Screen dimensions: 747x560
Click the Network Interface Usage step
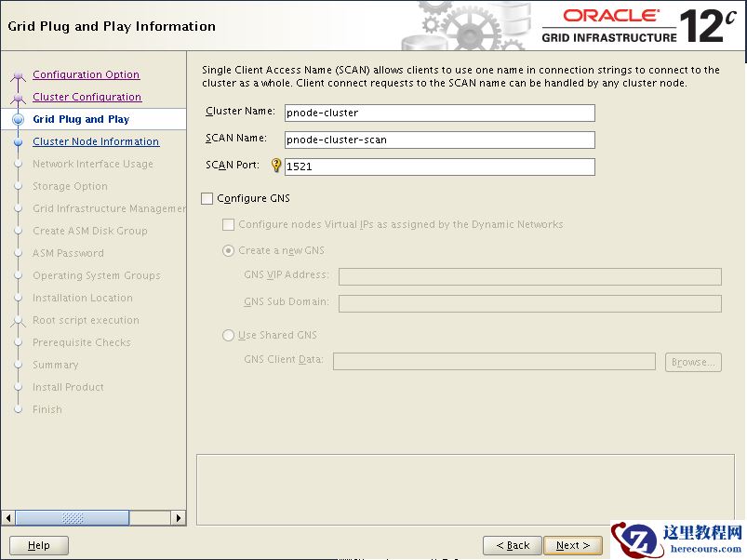(93, 165)
